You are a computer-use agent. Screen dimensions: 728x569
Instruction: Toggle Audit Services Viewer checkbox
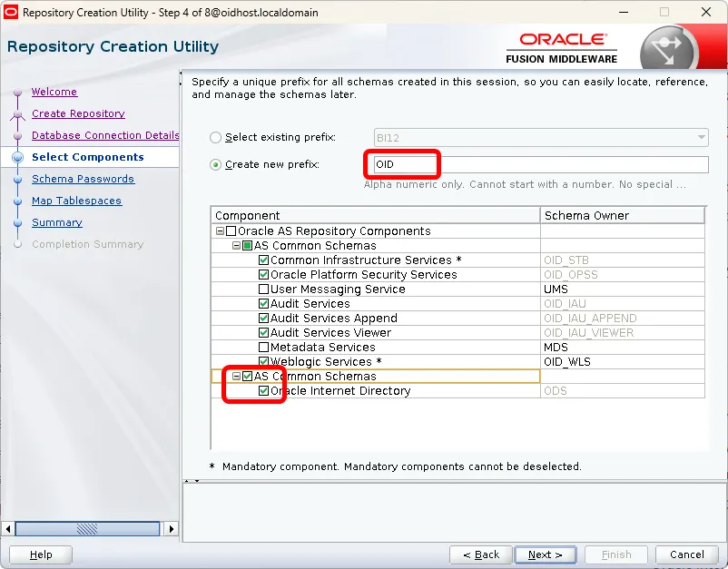point(264,333)
